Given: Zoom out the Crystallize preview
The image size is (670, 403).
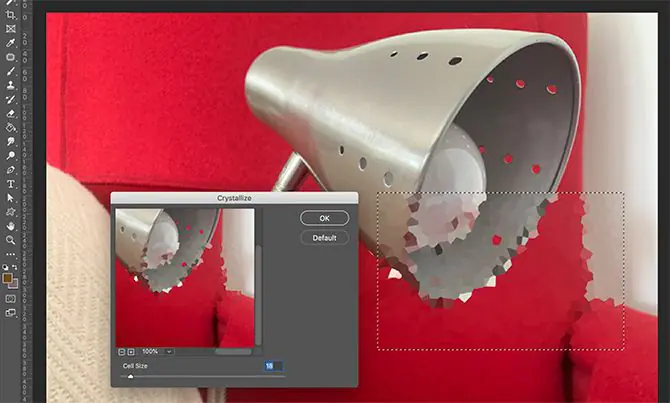Looking at the screenshot, I should pyautogui.click(x=121, y=352).
